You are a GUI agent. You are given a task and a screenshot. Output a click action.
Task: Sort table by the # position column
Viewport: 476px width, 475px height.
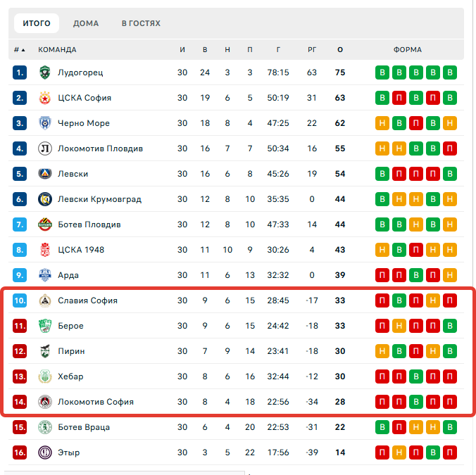pyautogui.click(x=19, y=50)
